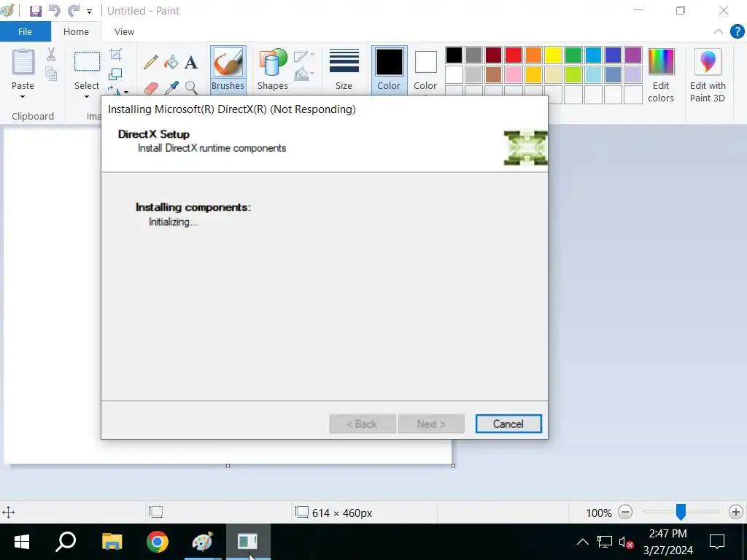Image resolution: width=747 pixels, height=560 pixels.
Task: Open taskbar Search
Action: tap(66, 542)
